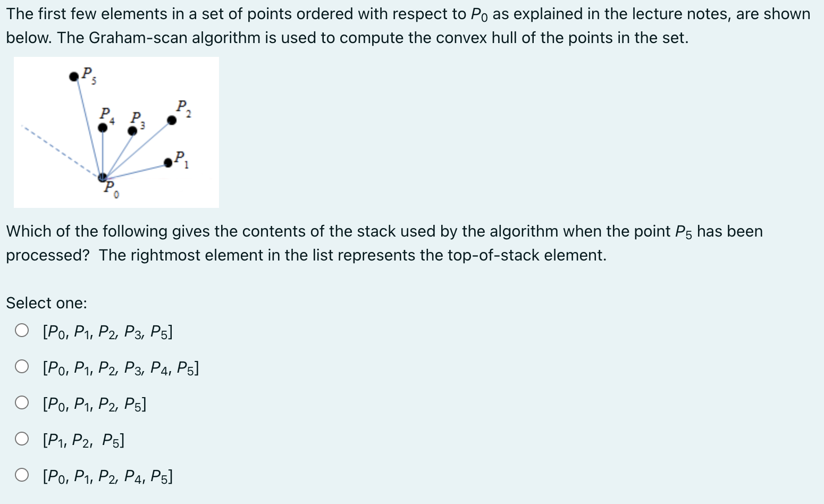Click the 'Select one:' heading text

(x=46, y=303)
